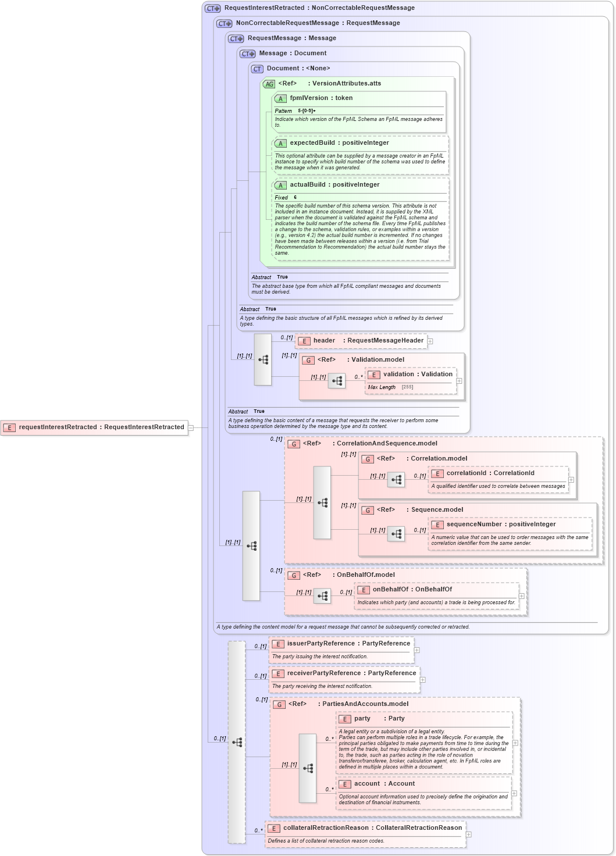Expand the party element node
This screenshot has width=616, height=856.
click(515, 743)
